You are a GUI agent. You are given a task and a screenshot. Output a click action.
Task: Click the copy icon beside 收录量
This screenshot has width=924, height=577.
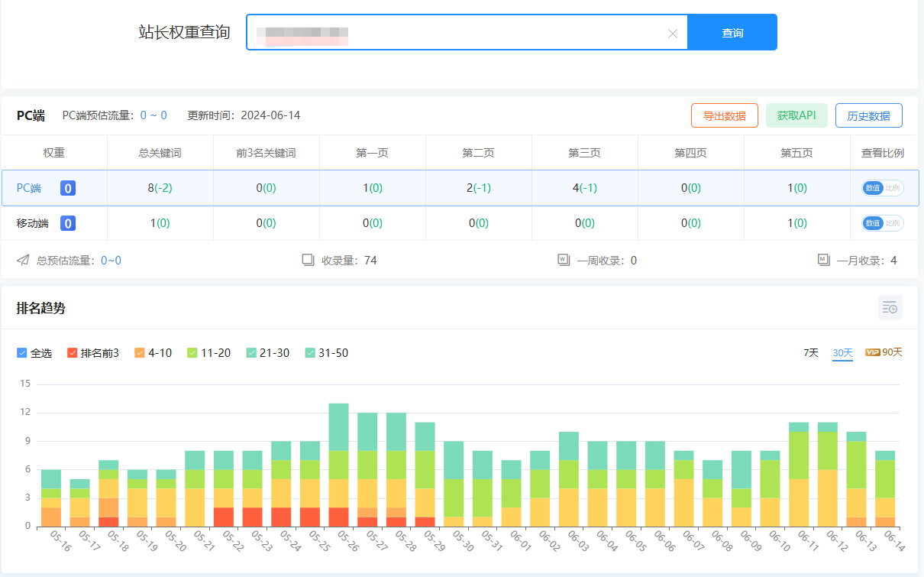click(309, 261)
